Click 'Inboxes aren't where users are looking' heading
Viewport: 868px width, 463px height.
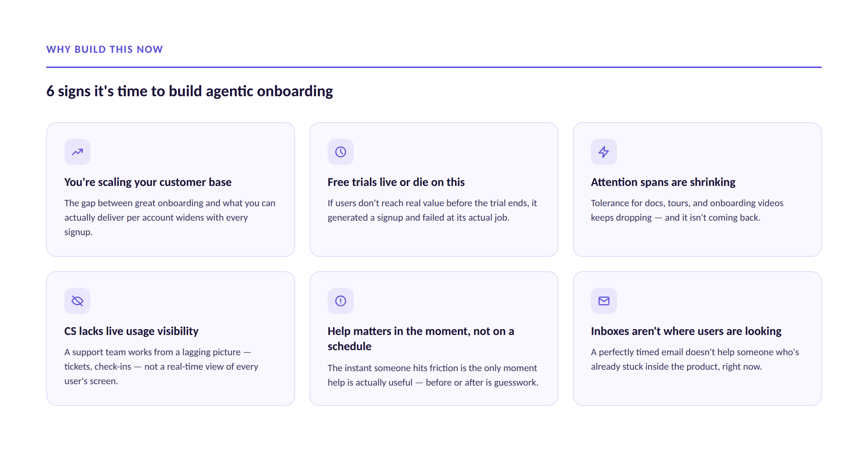click(686, 331)
